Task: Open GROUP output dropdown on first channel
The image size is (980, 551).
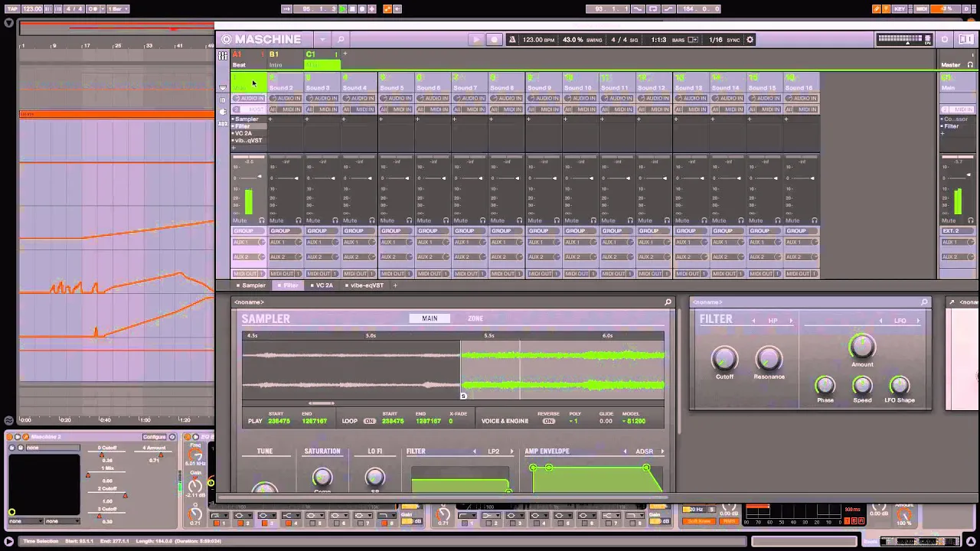Action: [248, 231]
